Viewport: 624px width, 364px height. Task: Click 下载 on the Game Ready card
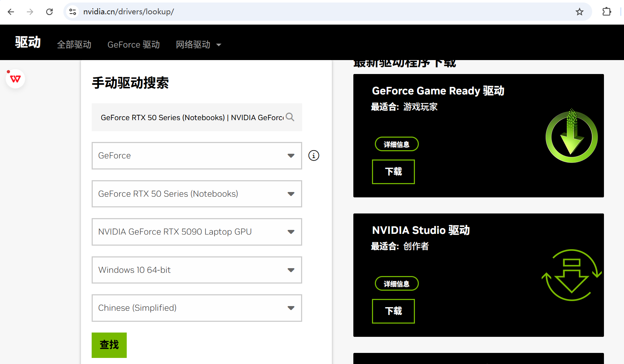tap(393, 172)
